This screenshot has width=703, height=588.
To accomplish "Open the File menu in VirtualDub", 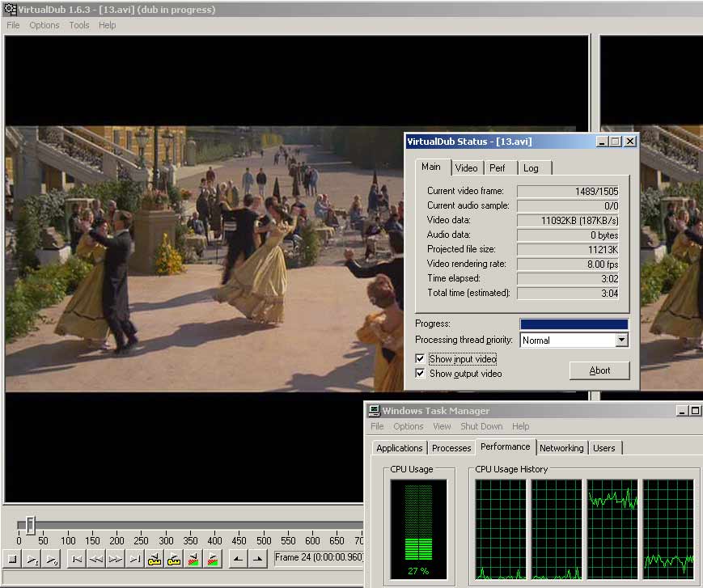I will (x=13, y=25).
